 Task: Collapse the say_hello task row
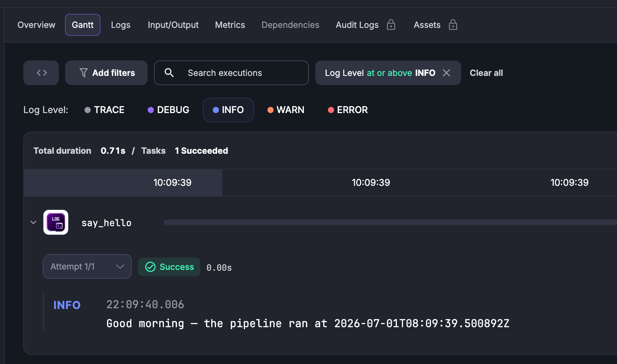tap(33, 222)
